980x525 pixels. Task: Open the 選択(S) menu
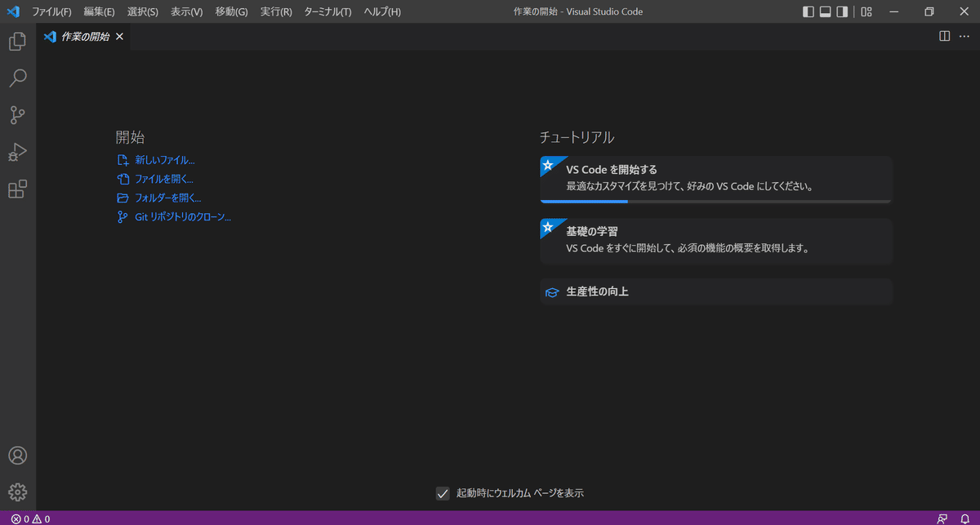tap(143, 11)
